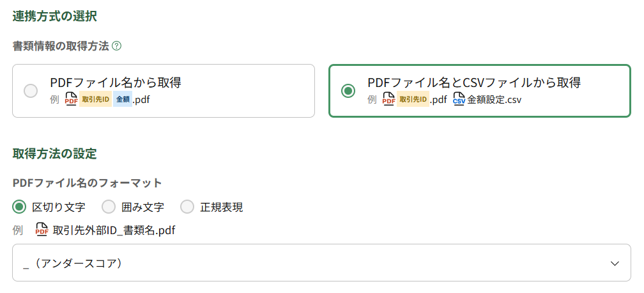Click the PDFファイル名のフォーマット label

click(x=88, y=183)
